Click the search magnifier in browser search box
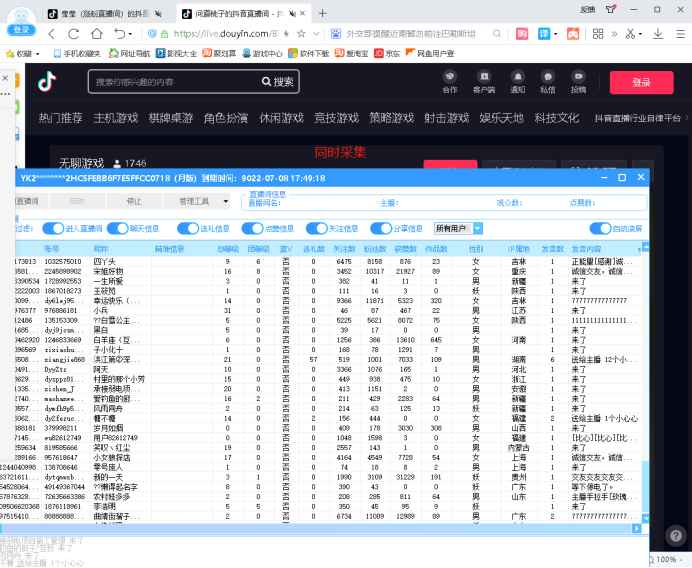This screenshot has height=568, width=692. (496, 34)
